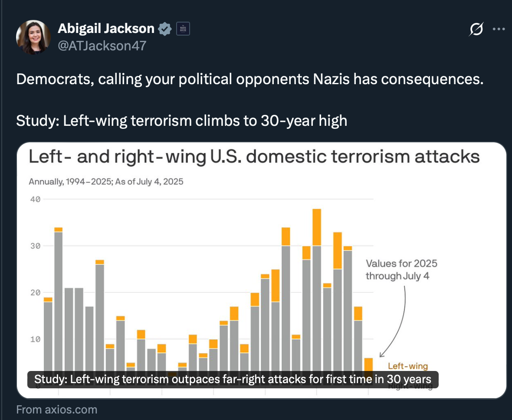
Task: Click the blue verified checkmark badge
Action: [164, 29]
